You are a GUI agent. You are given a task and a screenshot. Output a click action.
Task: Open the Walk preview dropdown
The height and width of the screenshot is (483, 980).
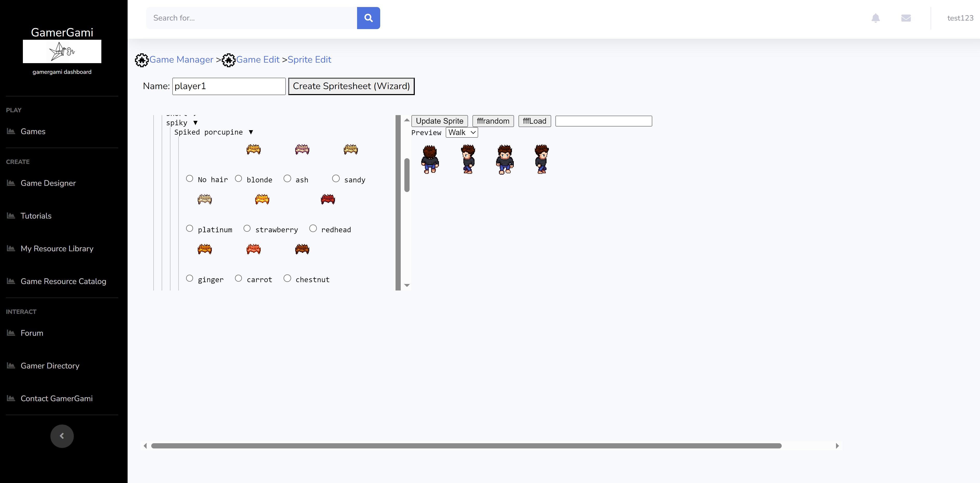tap(462, 132)
